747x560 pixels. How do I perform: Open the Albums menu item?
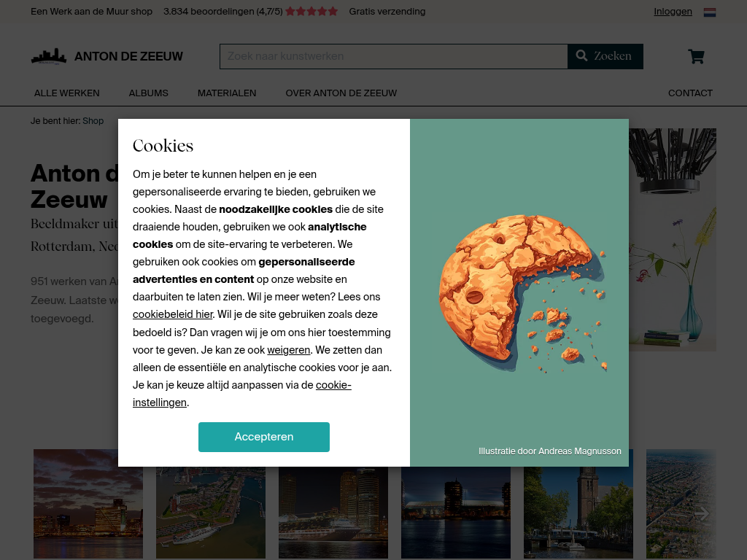pos(148,93)
